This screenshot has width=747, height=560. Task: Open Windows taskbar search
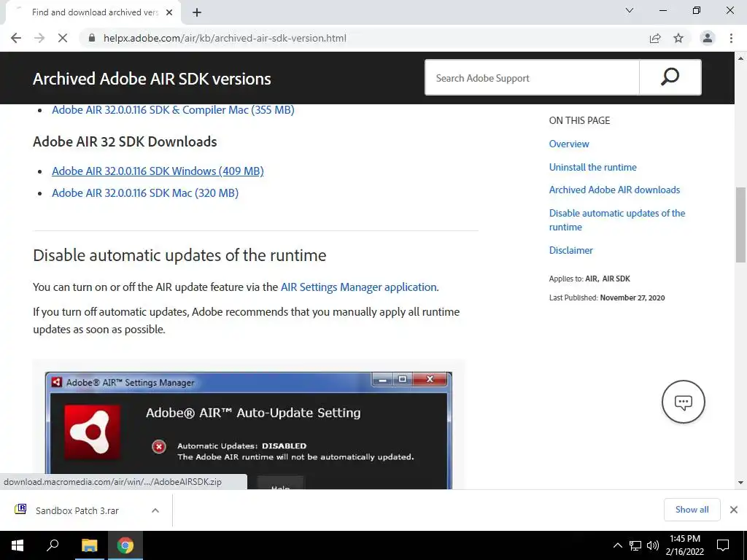click(53, 545)
